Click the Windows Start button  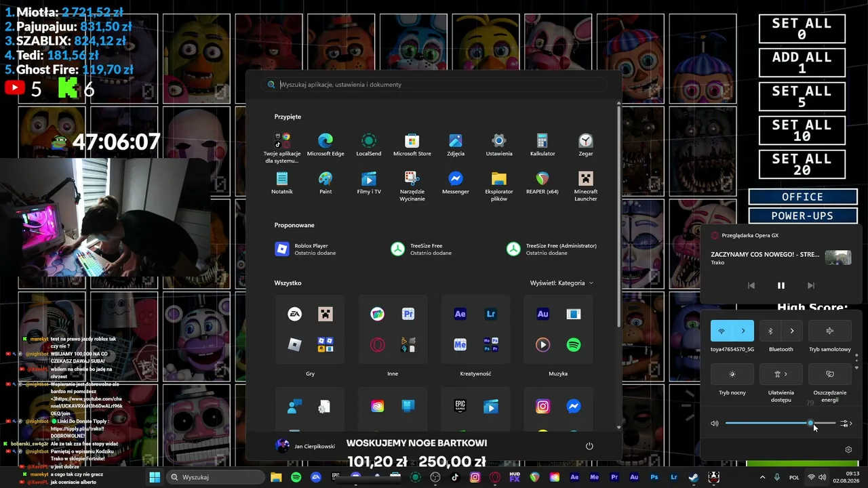click(155, 477)
